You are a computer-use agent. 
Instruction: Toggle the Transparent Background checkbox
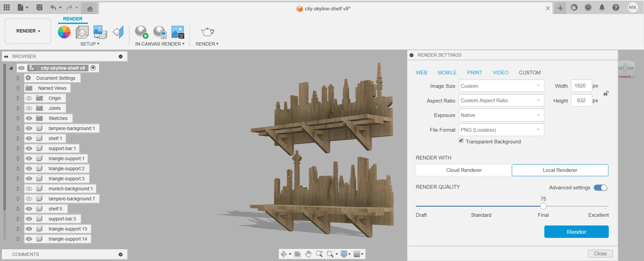pyautogui.click(x=461, y=141)
